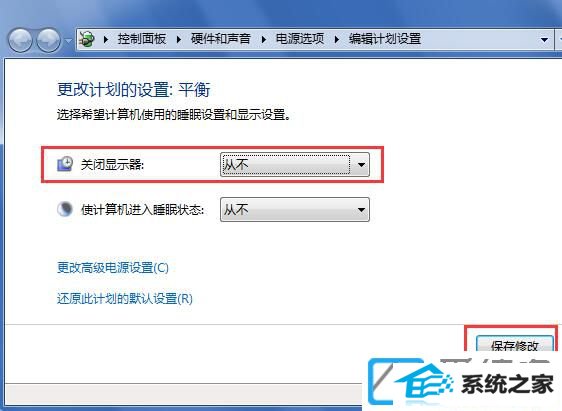Open the 关闭显示器 dropdown list

pos(295,164)
